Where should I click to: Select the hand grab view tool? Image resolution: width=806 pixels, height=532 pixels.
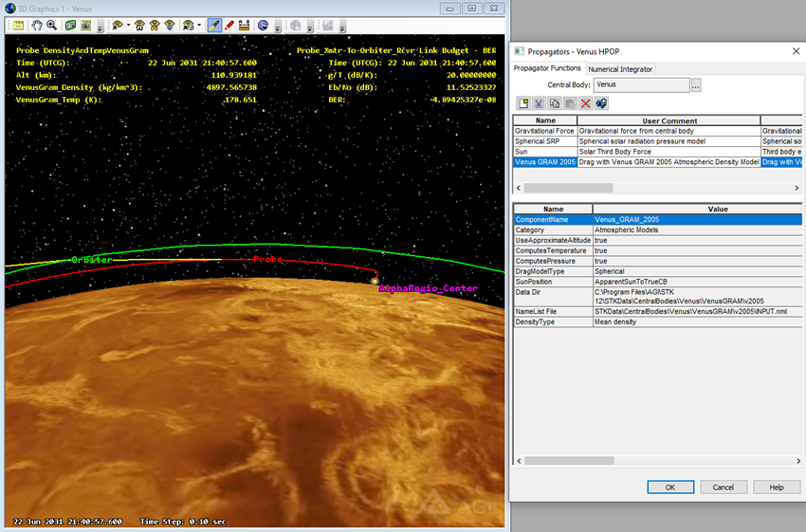point(36,26)
